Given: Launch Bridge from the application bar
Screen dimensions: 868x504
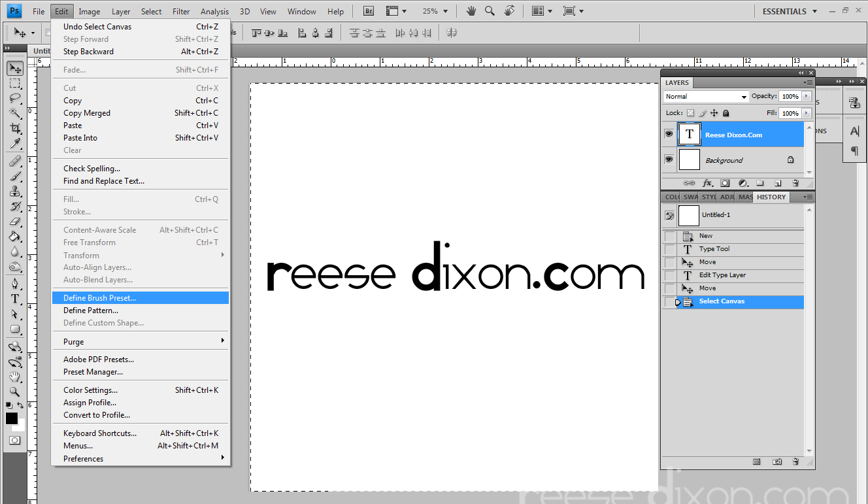Looking at the screenshot, I should (369, 11).
